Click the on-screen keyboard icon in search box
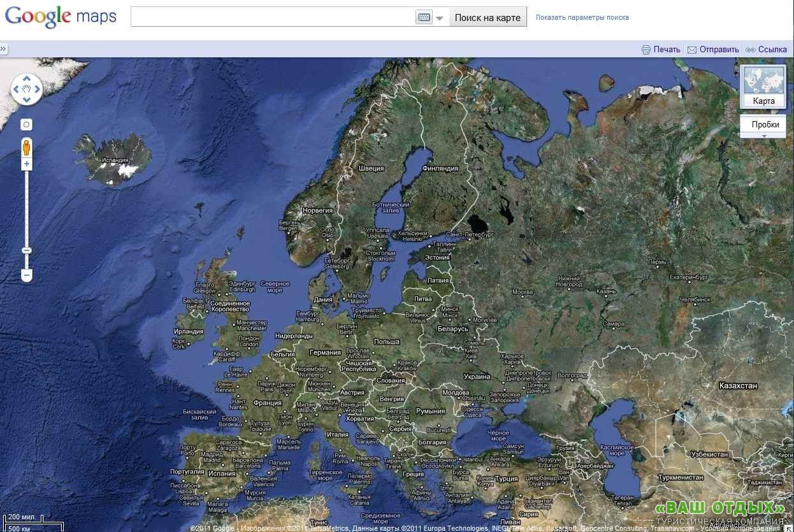 (x=424, y=17)
